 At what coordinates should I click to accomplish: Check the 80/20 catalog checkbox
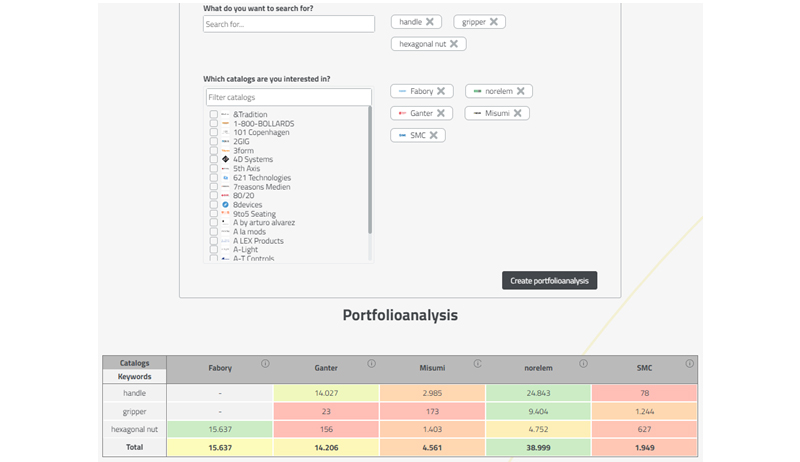(214, 196)
